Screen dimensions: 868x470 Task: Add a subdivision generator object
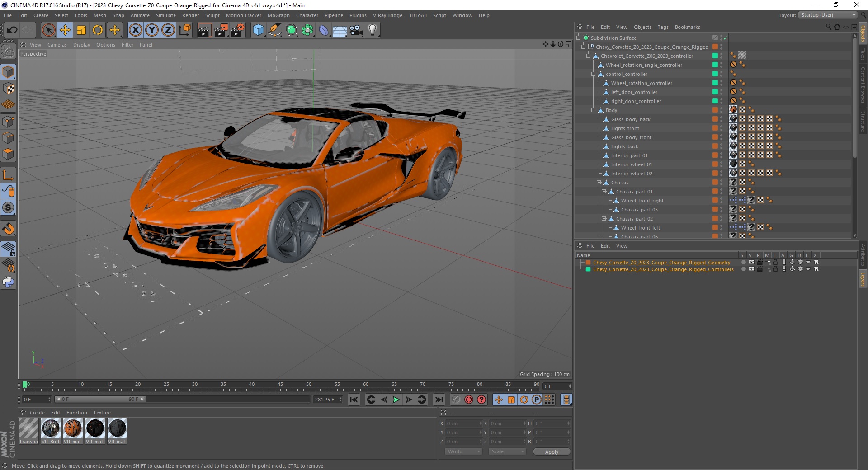pos(291,30)
